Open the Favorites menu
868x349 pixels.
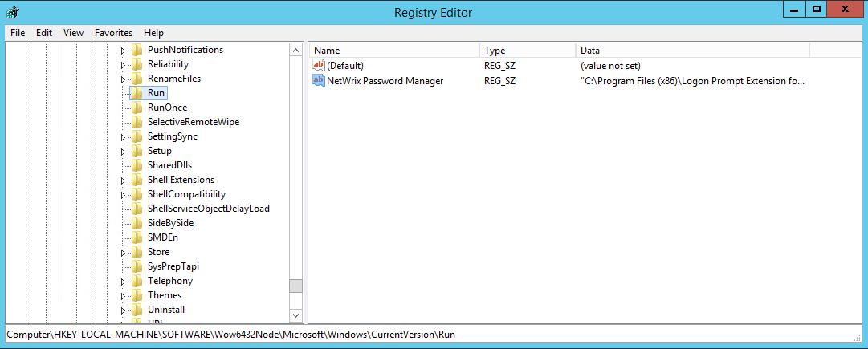(x=113, y=33)
